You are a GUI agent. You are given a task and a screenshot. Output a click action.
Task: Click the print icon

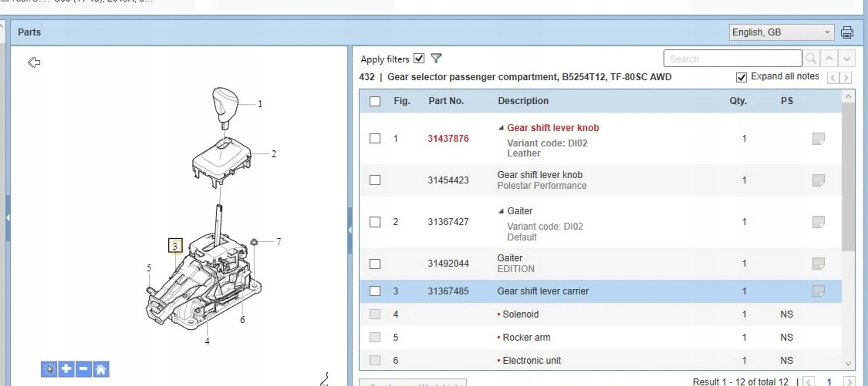click(846, 32)
